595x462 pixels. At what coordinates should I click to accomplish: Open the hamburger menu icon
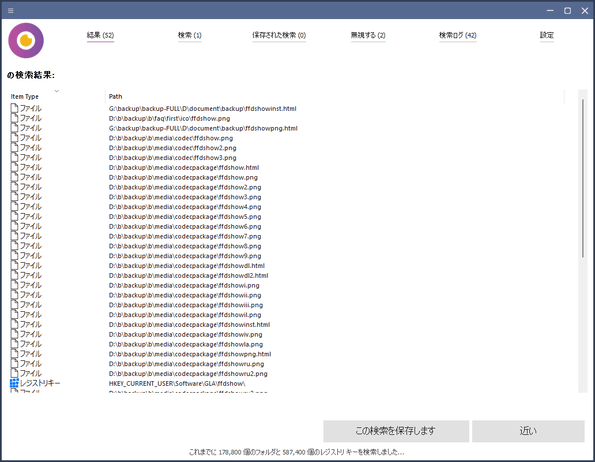[11, 10]
